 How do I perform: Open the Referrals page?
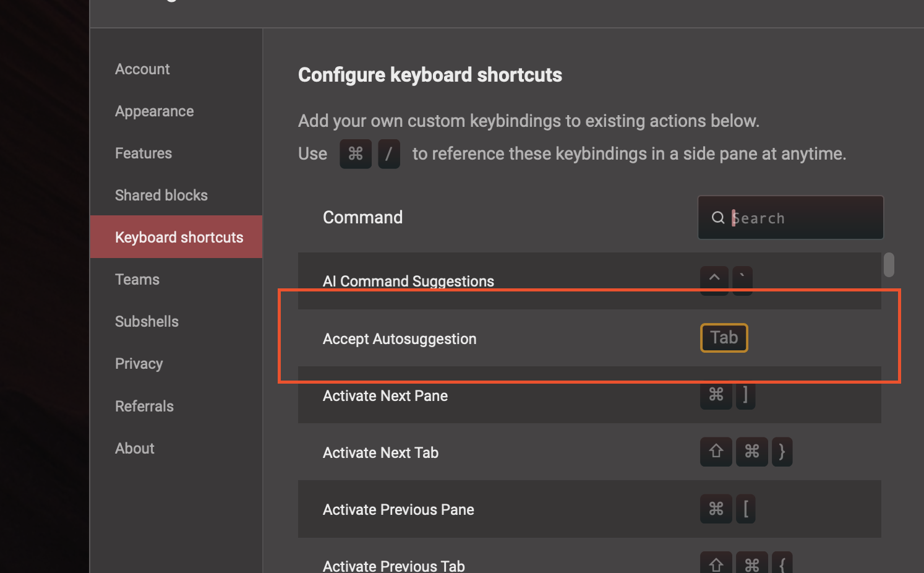(144, 406)
